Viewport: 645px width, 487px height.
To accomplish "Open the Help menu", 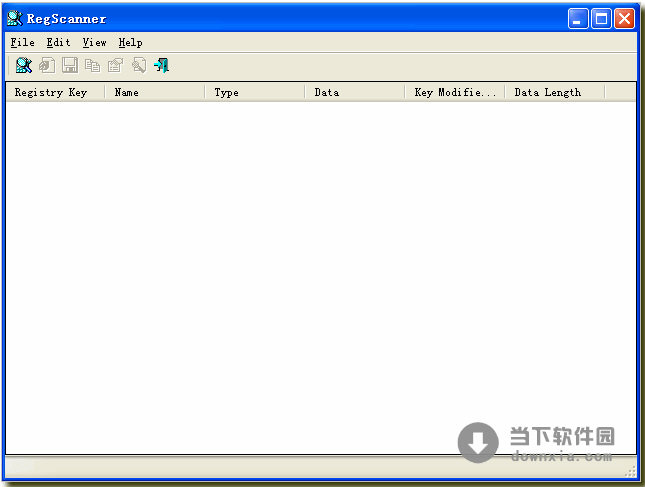I will point(130,42).
